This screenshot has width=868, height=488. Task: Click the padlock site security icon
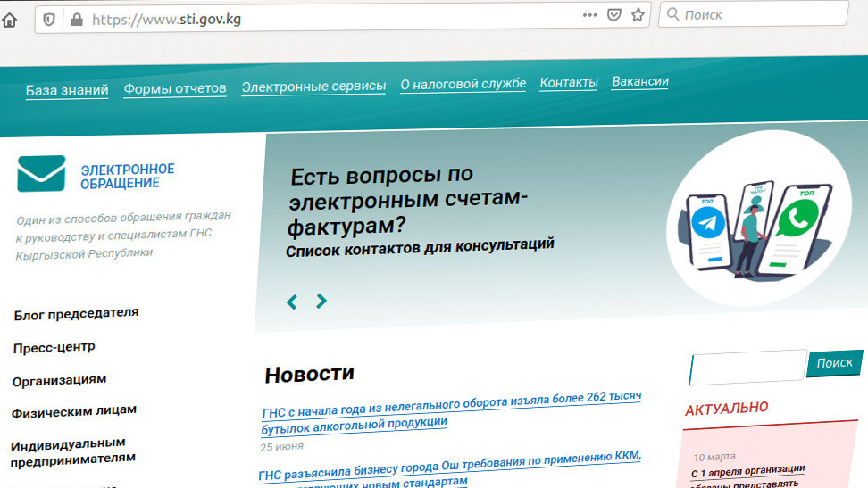(75, 18)
